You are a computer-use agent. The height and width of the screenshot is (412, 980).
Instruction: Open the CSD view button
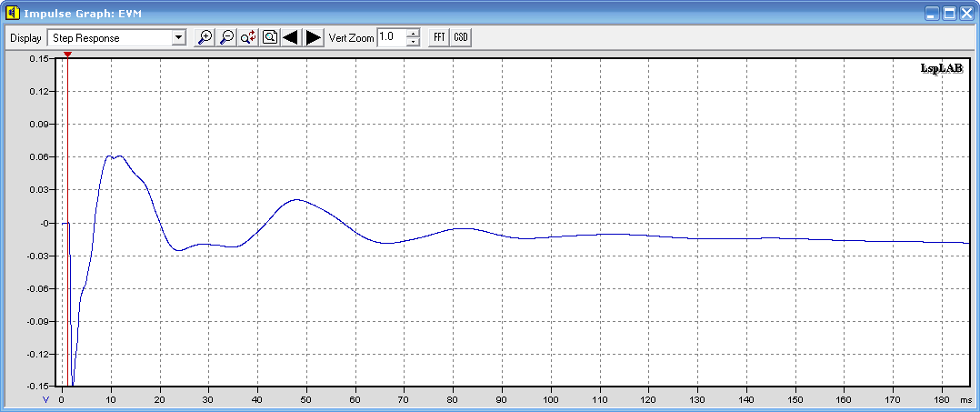click(461, 37)
